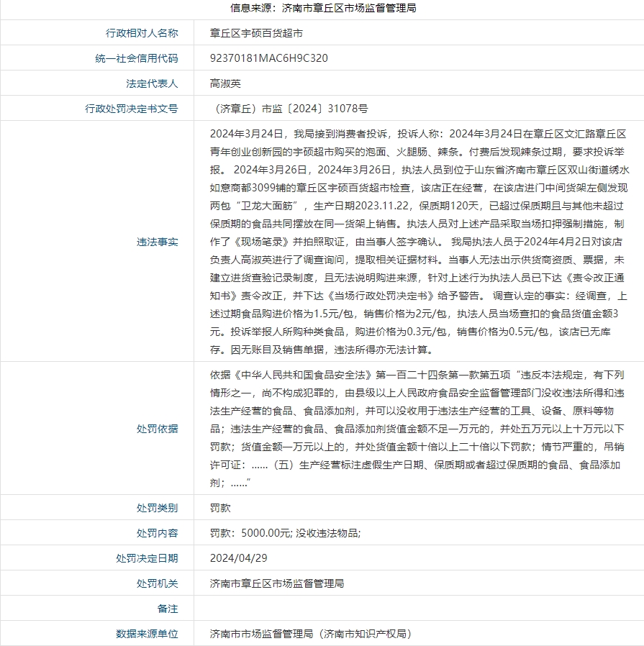Click the penalty text 罚款：5000.00元; 没收违法物品;
The image size is (644, 646).
click(x=285, y=533)
